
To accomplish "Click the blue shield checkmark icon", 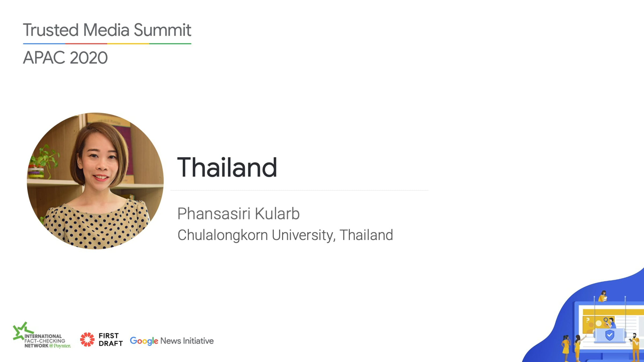I will tap(610, 335).
